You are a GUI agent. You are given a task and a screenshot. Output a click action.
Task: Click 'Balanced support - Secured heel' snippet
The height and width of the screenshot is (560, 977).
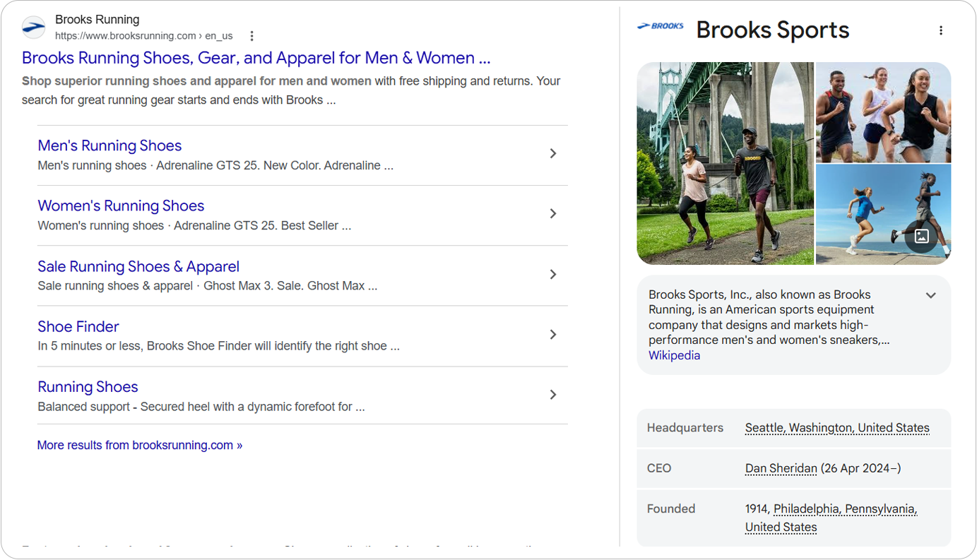click(201, 407)
